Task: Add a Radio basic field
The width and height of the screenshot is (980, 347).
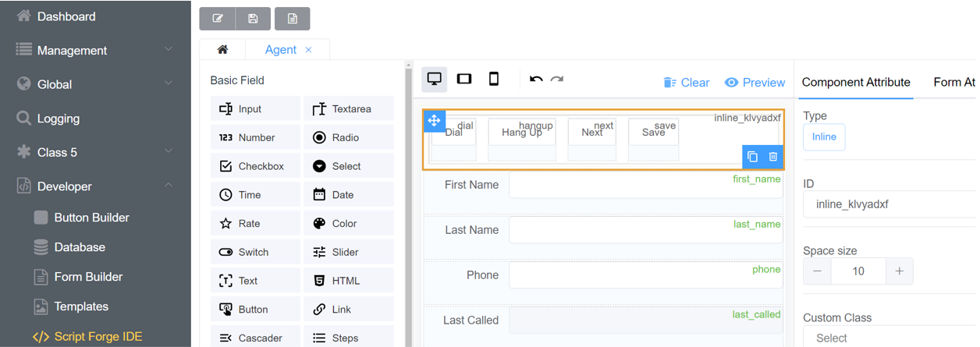Action: [348, 137]
